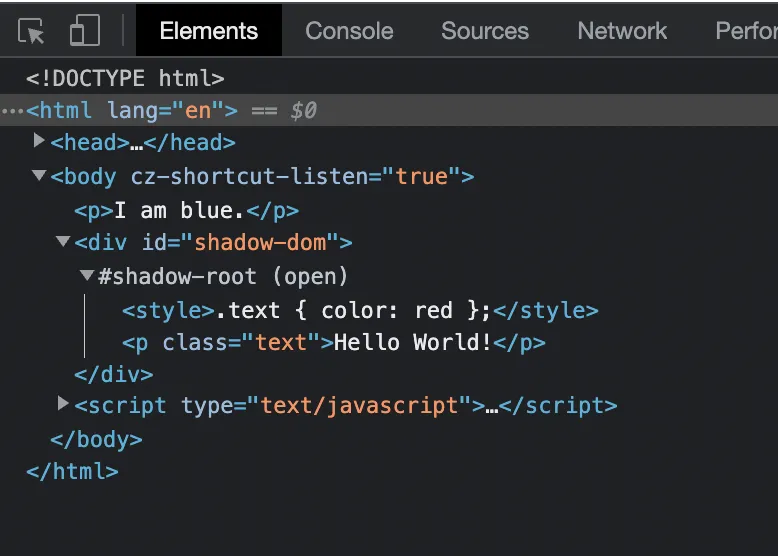Viewport: 778px width, 556px height.
Task: Click the "text/javascript" type attribute value
Action: point(359,406)
